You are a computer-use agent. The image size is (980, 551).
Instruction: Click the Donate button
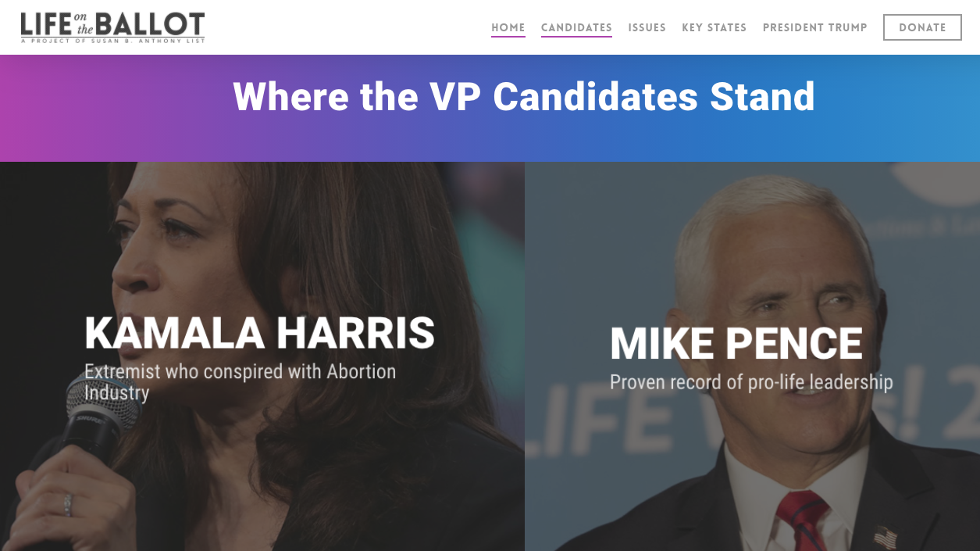(x=922, y=27)
